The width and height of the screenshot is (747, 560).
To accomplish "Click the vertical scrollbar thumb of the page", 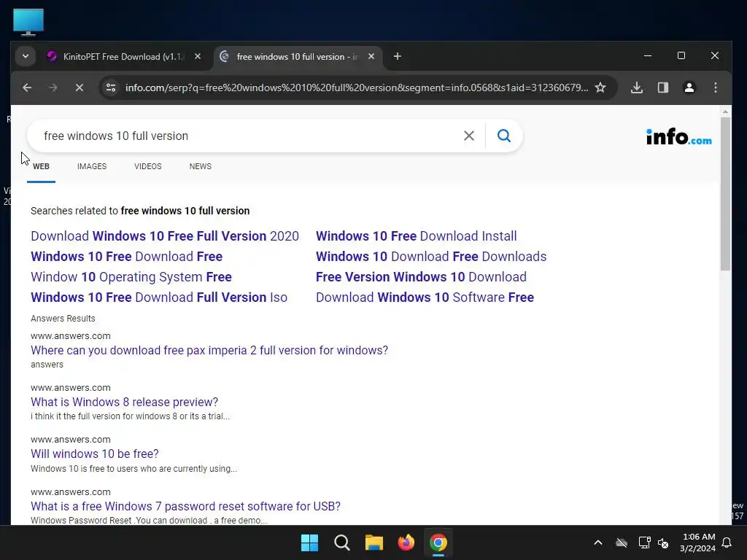I will pos(725,194).
